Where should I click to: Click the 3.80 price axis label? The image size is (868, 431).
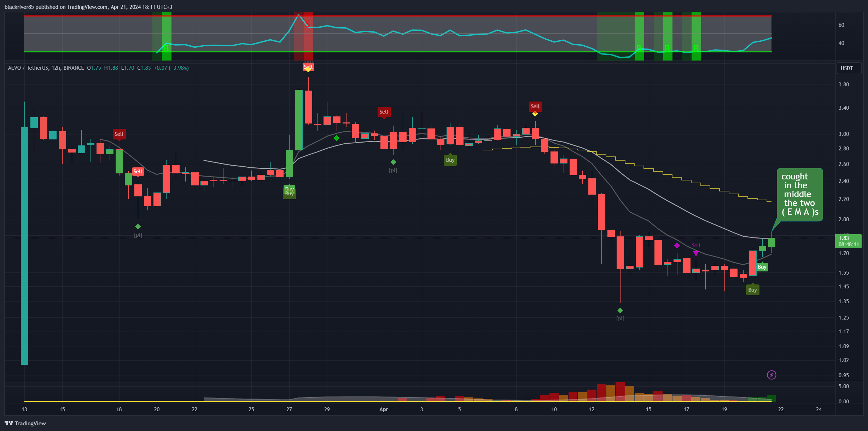pos(844,85)
